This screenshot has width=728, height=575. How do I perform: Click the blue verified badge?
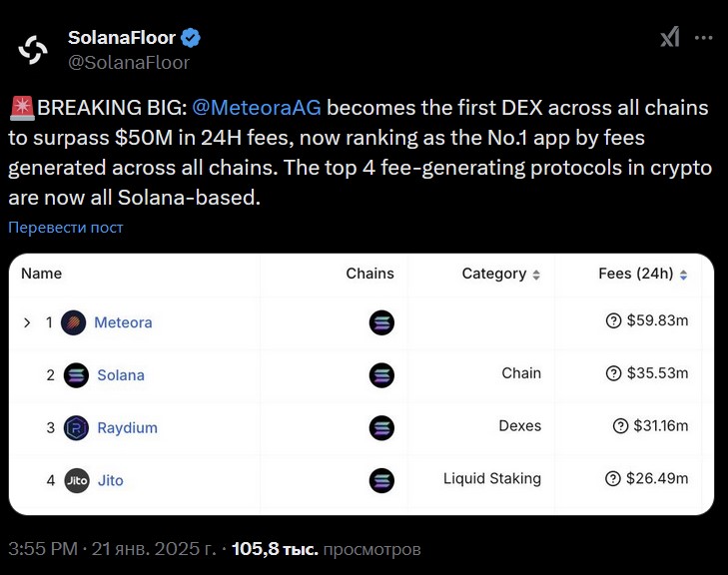coord(191,38)
